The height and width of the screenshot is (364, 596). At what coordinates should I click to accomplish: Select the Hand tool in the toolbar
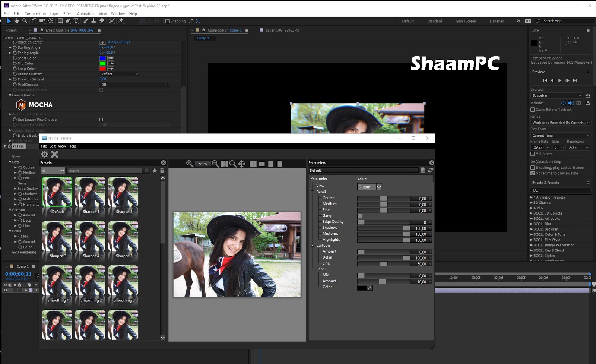(x=17, y=21)
